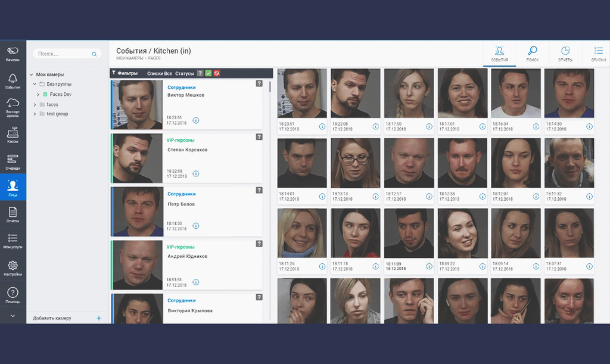This screenshot has height=364, width=610.
Task: Open info icon for 18:17:50 grid face
Action: tap(429, 126)
